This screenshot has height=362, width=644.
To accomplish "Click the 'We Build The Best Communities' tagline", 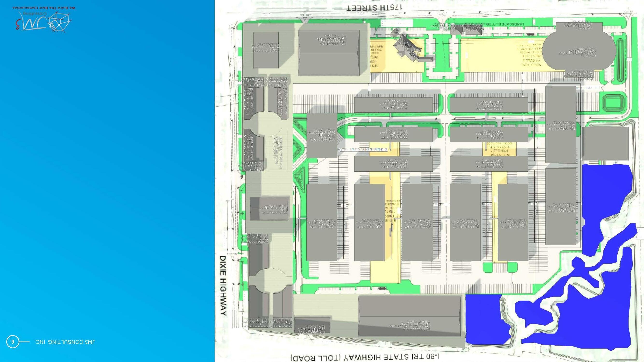I will [44, 8].
